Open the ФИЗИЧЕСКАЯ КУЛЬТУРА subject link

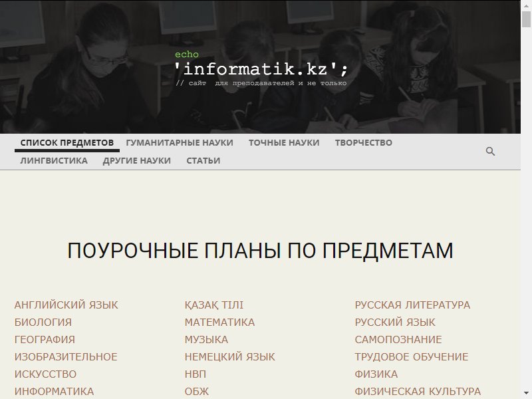(418, 391)
